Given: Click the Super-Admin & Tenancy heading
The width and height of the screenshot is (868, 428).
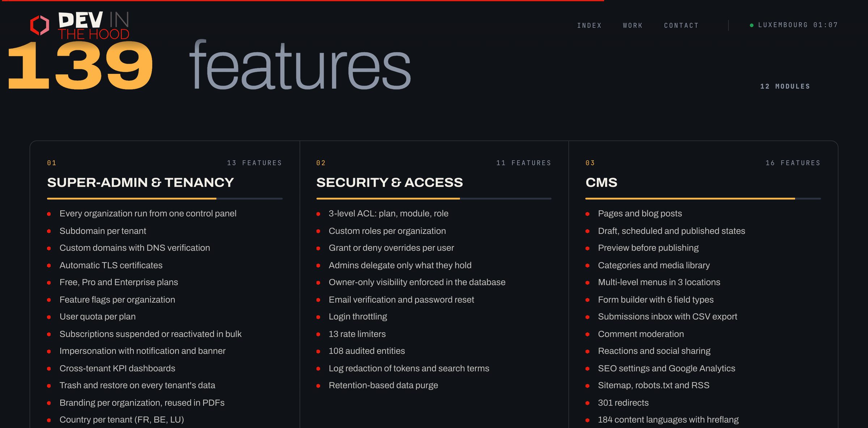Looking at the screenshot, I should tap(140, 182).
